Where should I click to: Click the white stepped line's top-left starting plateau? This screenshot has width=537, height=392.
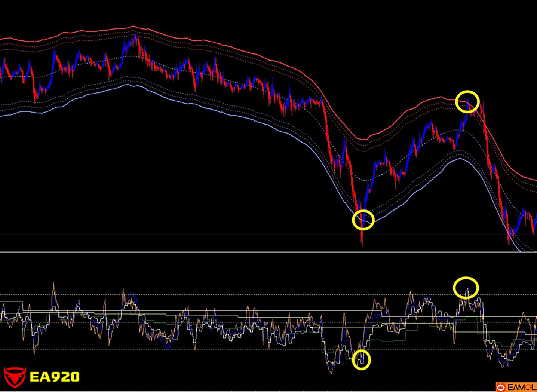(11, 301)
